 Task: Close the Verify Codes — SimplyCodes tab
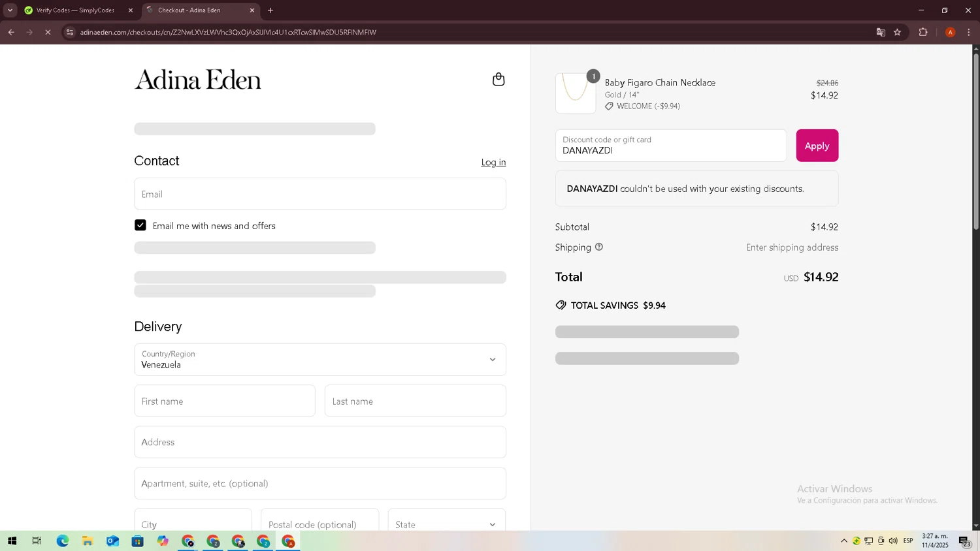[130, 10]
